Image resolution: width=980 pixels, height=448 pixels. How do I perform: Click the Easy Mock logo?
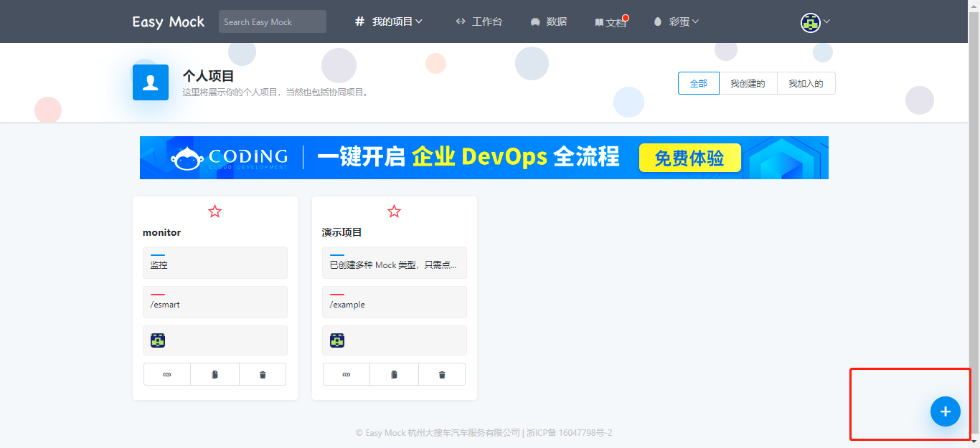coord(169,22)
